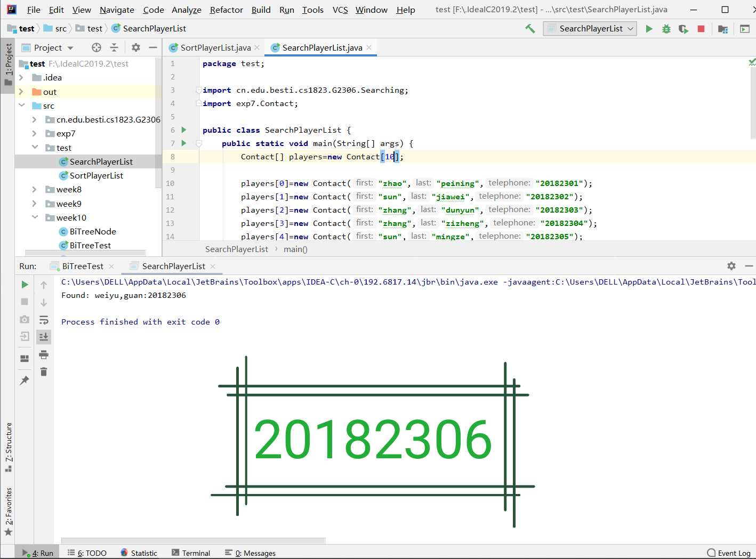Screen dimensions: 756x559
Task: Restore layout icon in Run panel
Action: point(25,359)
